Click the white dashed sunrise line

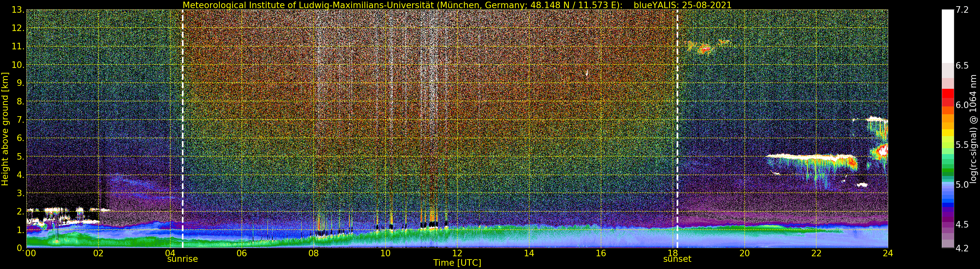183,114
